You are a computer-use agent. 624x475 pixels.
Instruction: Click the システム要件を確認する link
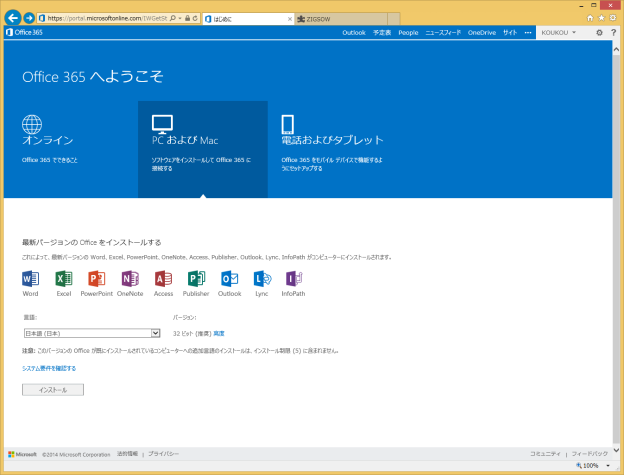click(49, 368)
